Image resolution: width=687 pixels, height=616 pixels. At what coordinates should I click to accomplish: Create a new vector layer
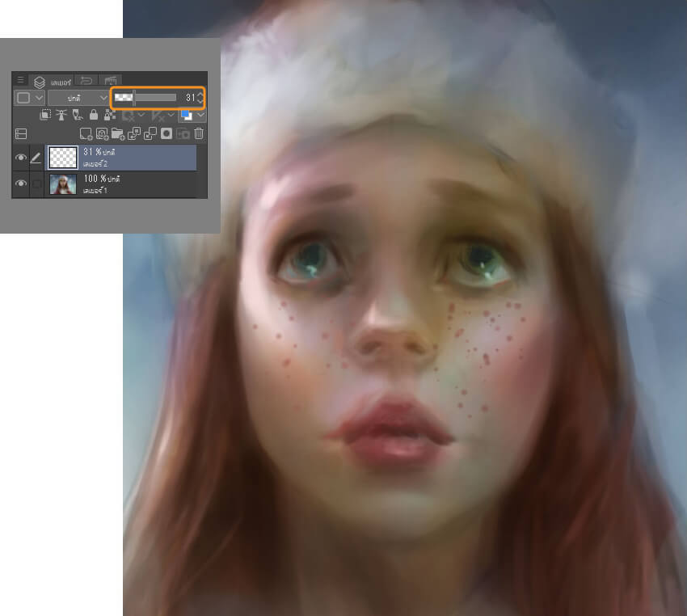102,133
